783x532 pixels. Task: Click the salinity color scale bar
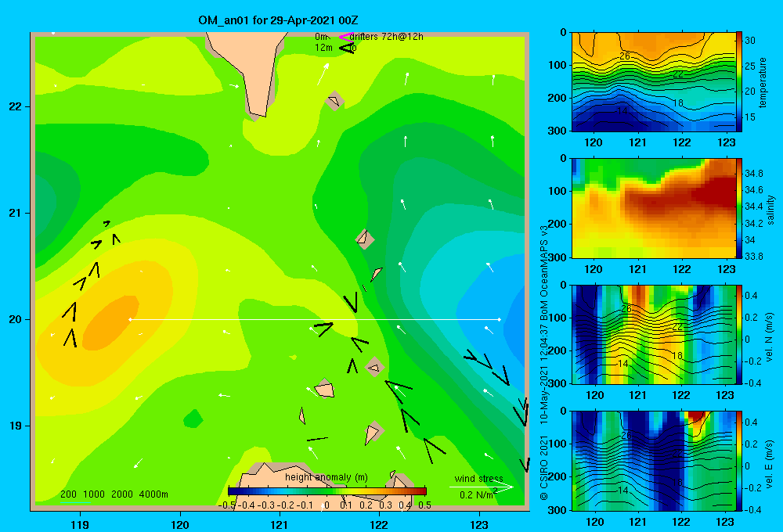click(x=739, y=208)
